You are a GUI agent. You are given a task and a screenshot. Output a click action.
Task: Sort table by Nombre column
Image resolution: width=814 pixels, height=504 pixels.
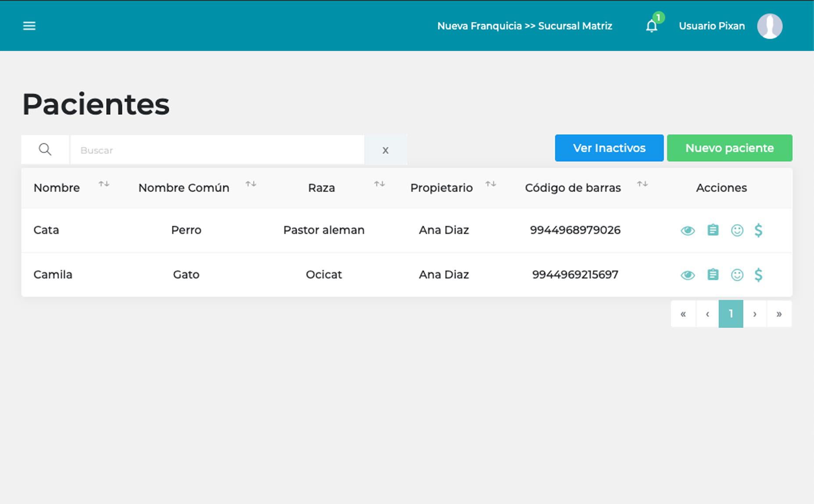104,184
